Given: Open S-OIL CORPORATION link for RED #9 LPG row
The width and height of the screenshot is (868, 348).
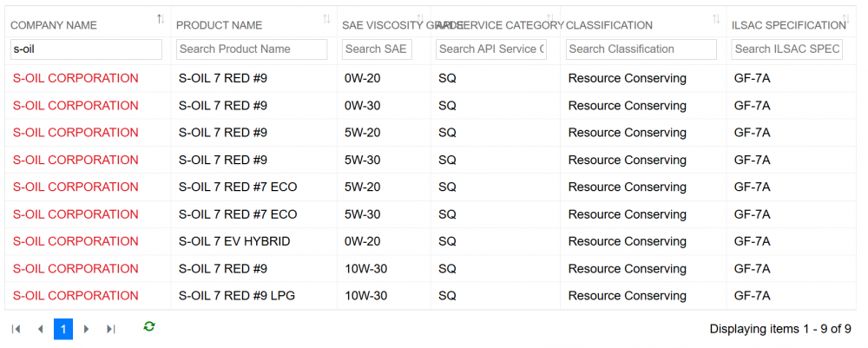Looking at the screenshot, I should click(x=76, y=296).
